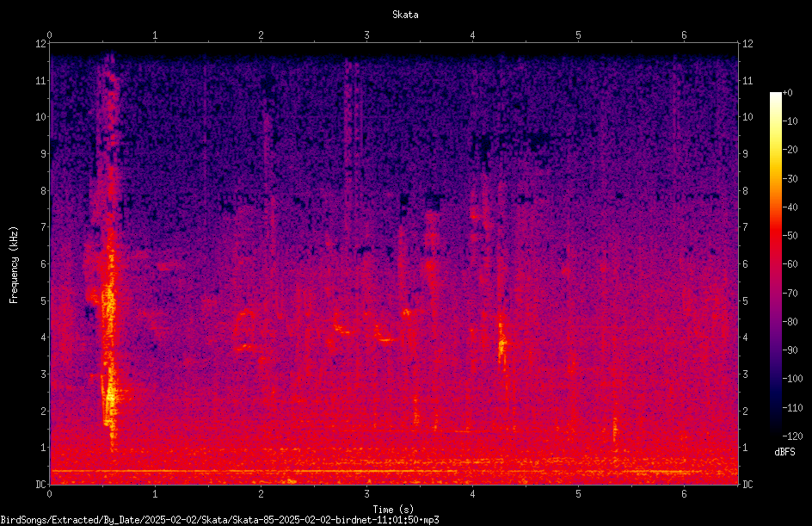Click the -60 label on the color scale
This screenshot has width=812, height=526.
[790, 264]
